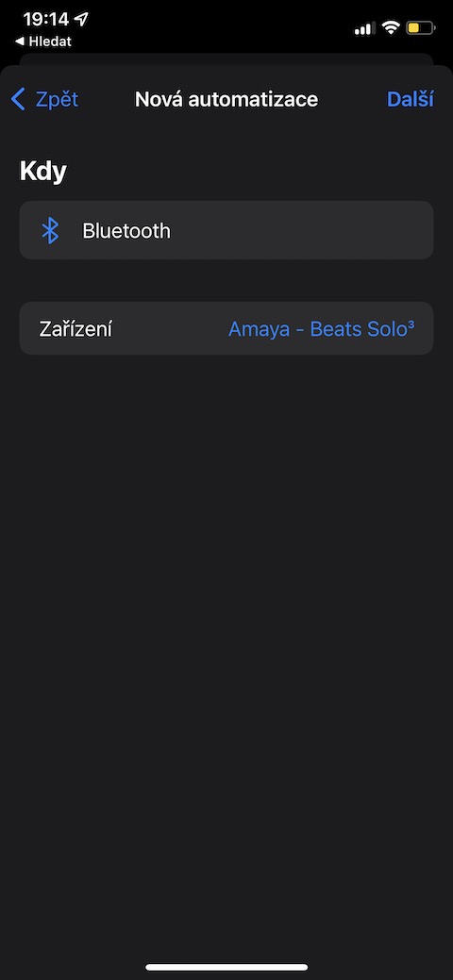Go back using the Zpět text
Screen dimensions: 453x980
click(57, 99)
